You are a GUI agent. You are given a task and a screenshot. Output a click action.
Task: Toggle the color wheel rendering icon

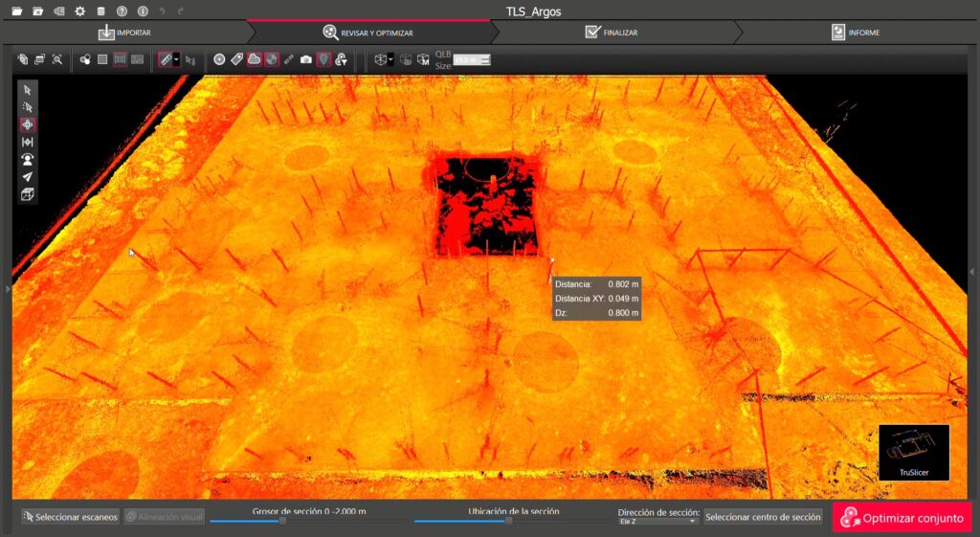tap(271, 59)
